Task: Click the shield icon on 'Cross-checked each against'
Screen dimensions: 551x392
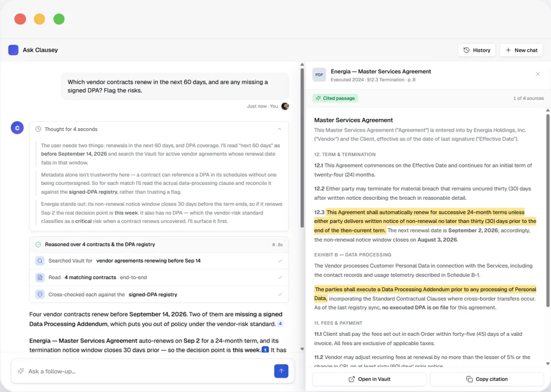Action: click(x=40, y=295)
